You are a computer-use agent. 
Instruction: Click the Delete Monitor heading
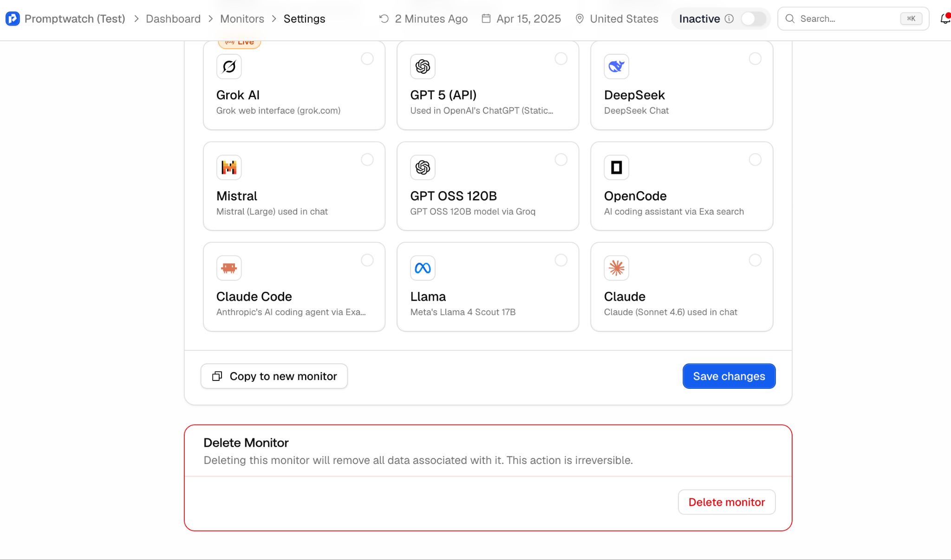pos(246,443)
